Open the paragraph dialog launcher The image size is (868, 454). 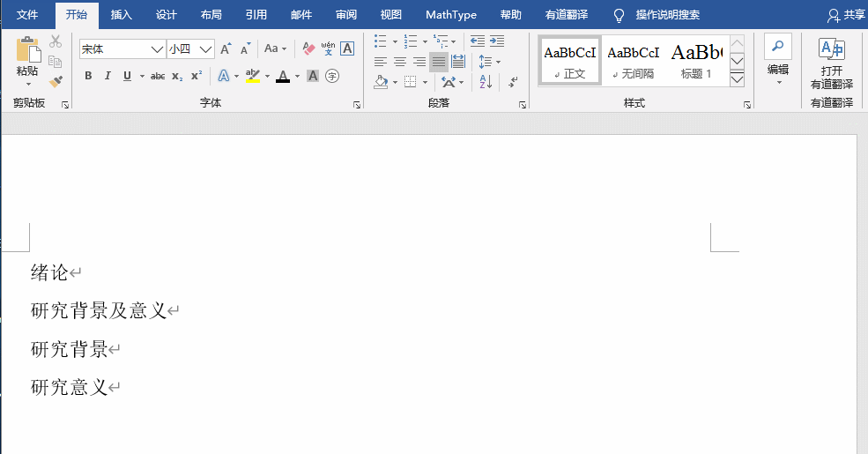(522, 105)
